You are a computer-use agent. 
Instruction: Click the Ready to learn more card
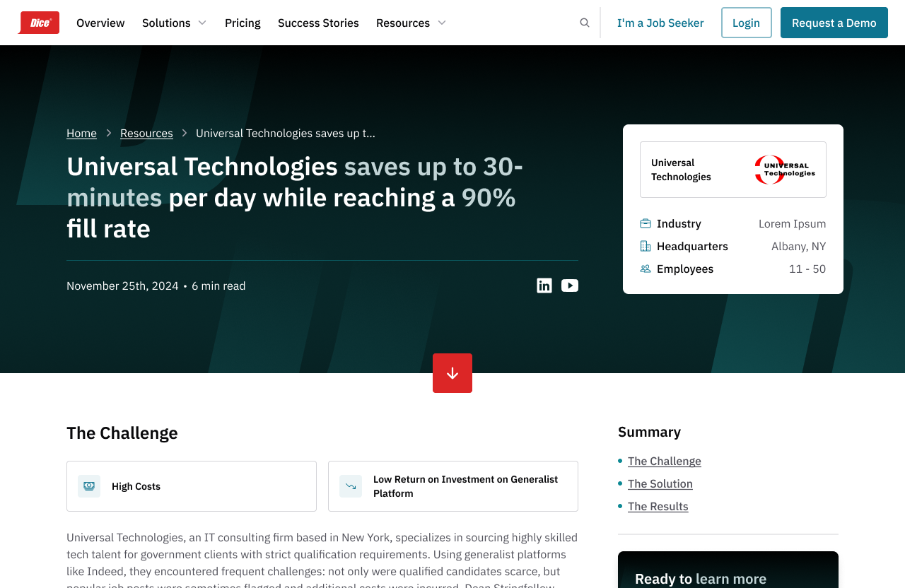point(728,570)
